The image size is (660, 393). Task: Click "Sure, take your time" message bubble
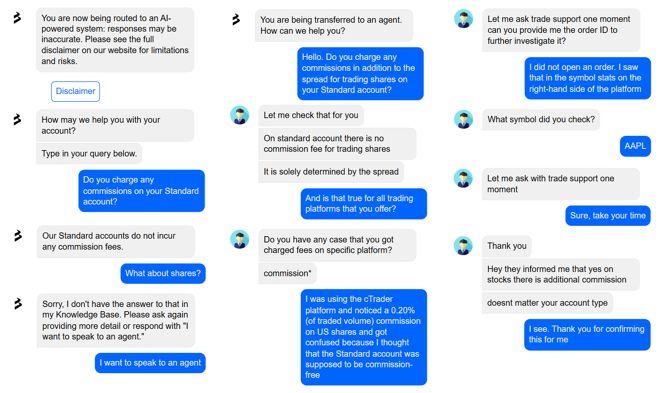tap(608, 215)
